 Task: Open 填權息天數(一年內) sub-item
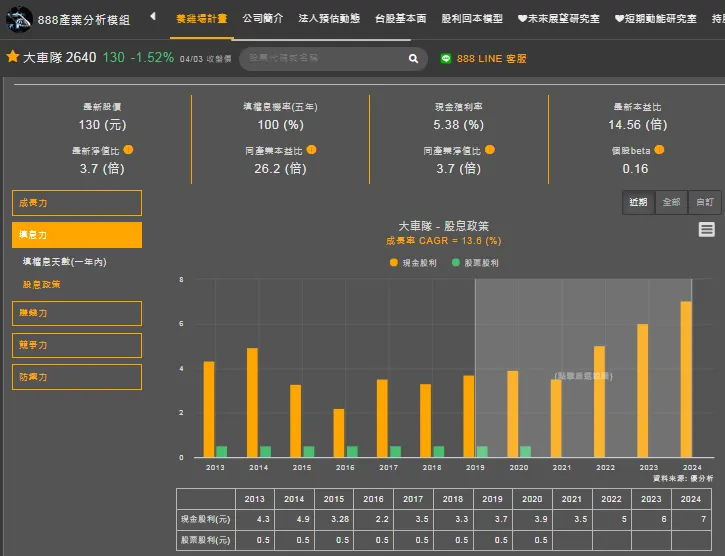(65, 262)
